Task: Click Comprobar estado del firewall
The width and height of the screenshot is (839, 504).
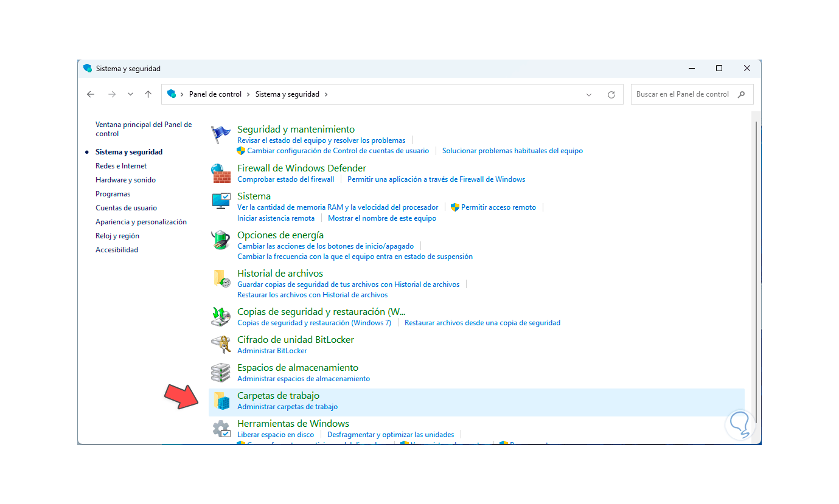Action: click(286, 179)
